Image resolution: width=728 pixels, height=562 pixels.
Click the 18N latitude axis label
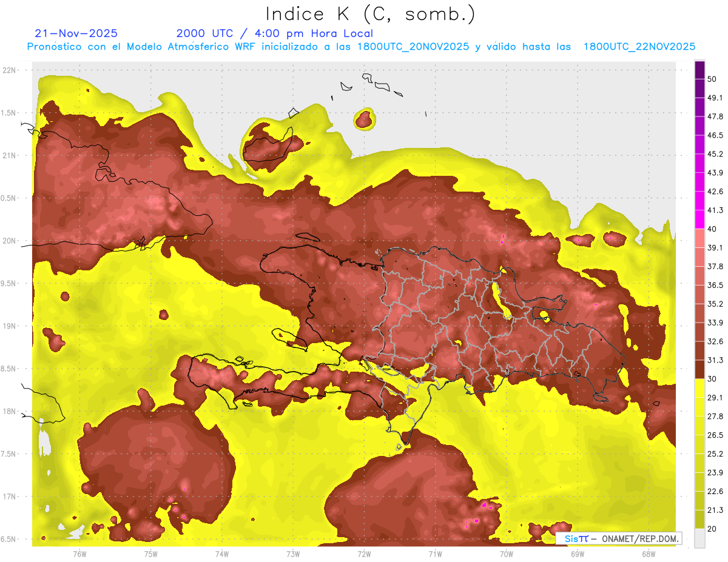[10, 411]
